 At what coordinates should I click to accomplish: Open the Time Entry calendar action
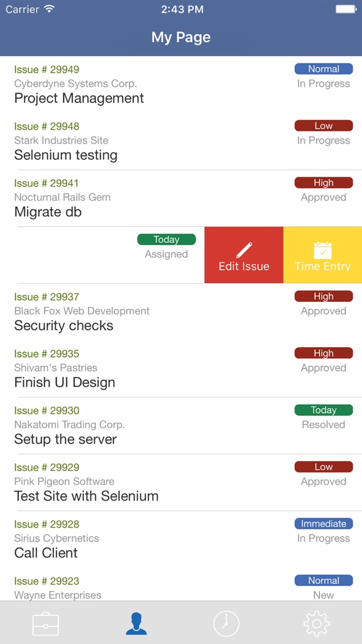point(322,254)
